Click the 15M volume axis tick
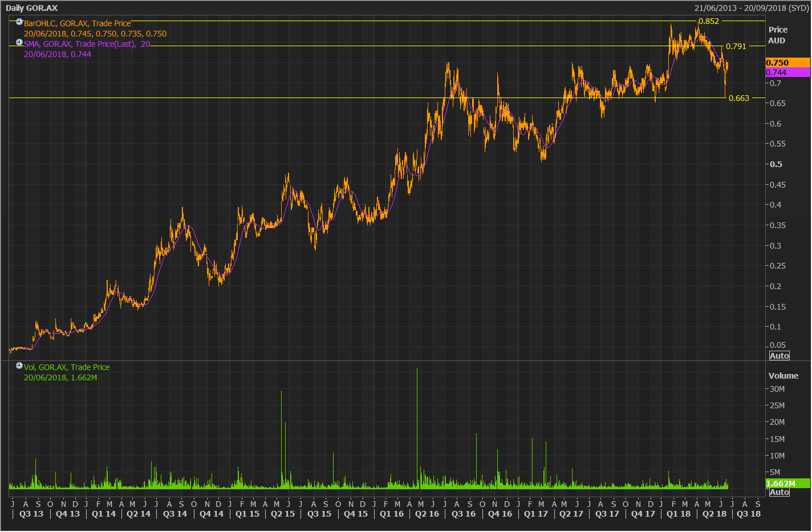Viewport: 812px width, 532px height. 777,439
